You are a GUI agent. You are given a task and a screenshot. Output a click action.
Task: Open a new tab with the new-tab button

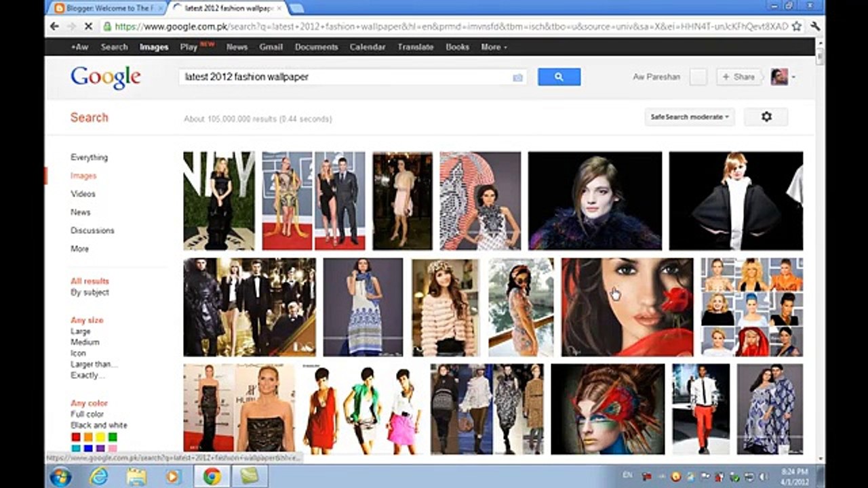tap(296, 8)
